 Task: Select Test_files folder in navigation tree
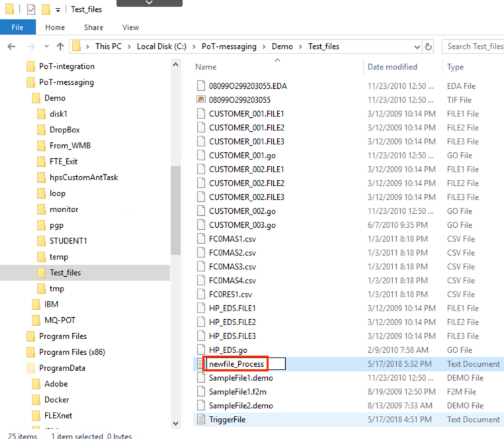(65, 273)
